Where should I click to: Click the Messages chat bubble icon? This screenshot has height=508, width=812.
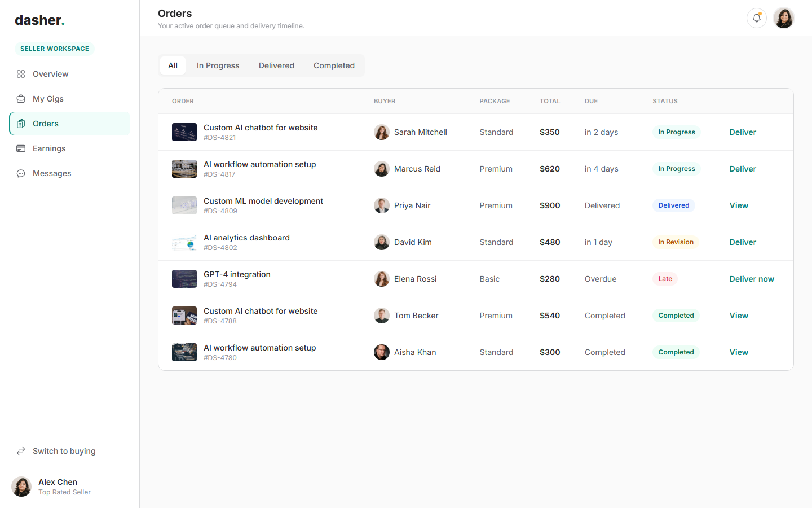(x=21, y=173)
